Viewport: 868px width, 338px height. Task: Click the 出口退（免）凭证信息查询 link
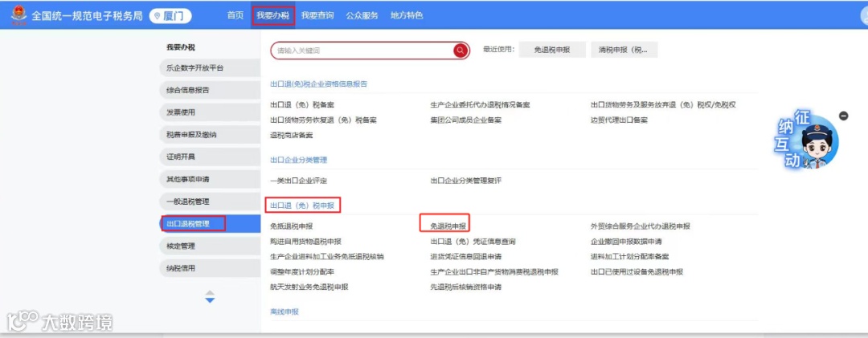(473, 242)
